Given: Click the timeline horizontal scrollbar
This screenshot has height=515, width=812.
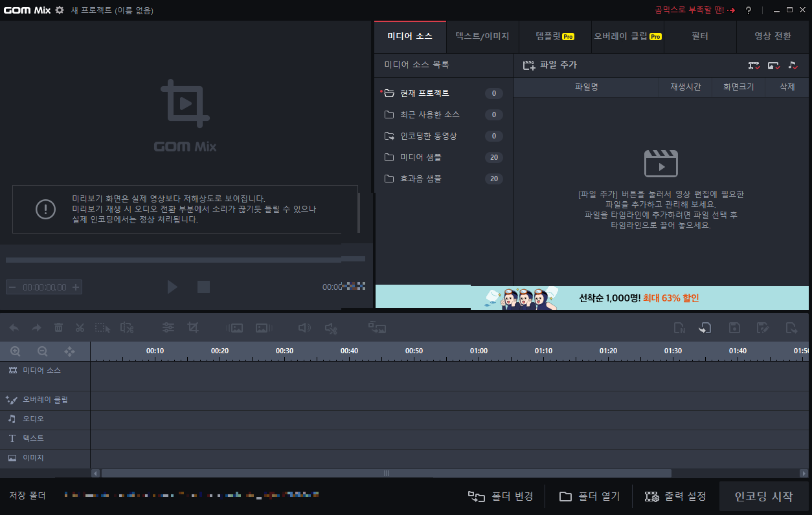Looking at the screenshot, I should [387, 474].
